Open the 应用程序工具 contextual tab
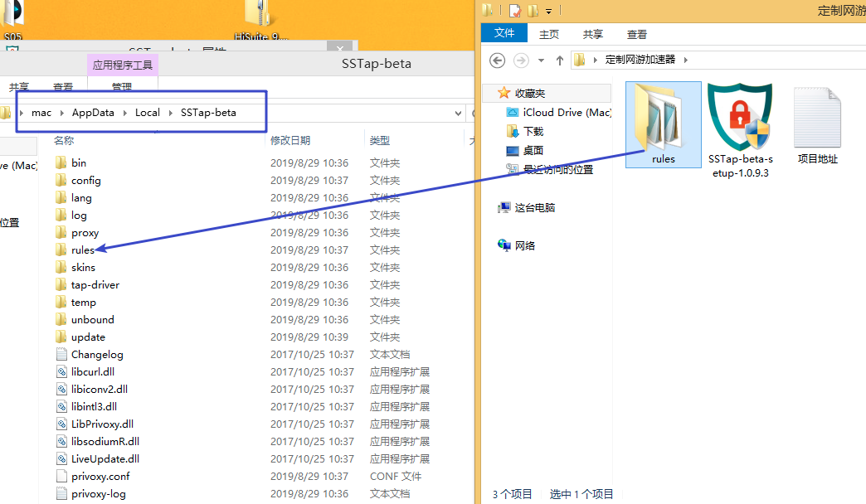866x504 pixels. point(123,65)
